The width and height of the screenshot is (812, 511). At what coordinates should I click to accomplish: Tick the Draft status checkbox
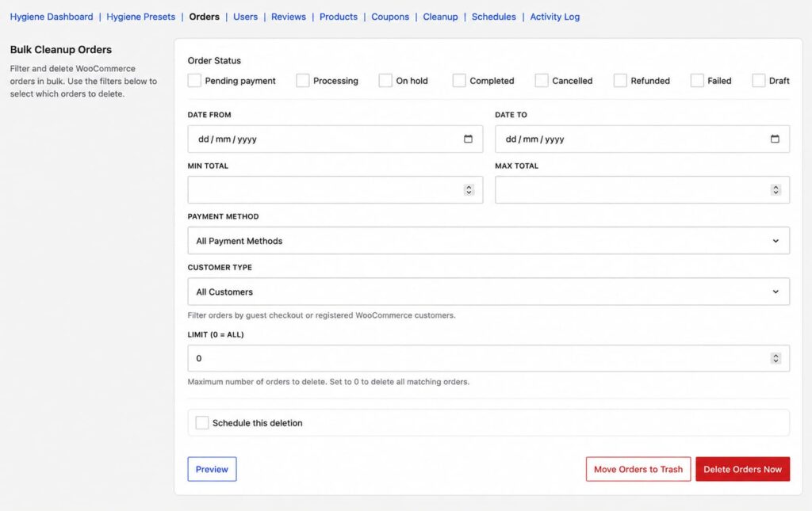pyautogui.click(x=758, y=81)
